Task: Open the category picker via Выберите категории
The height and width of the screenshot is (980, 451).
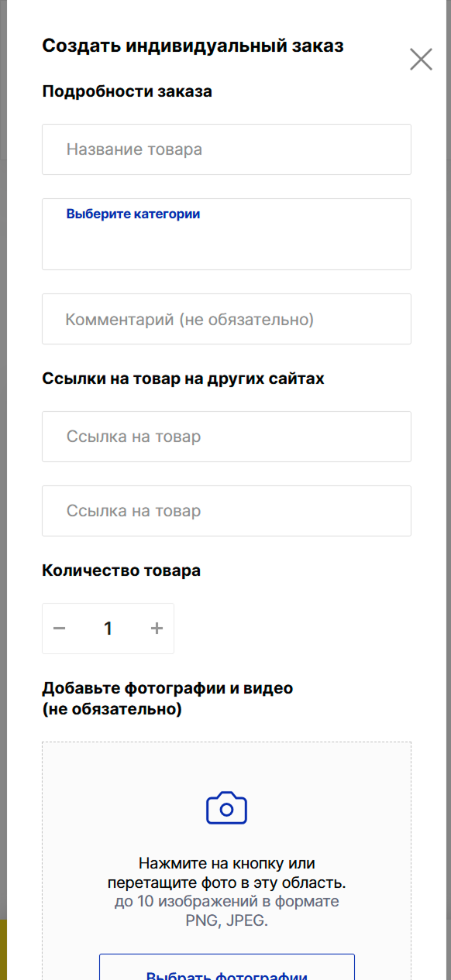Action: click(133, 214)
